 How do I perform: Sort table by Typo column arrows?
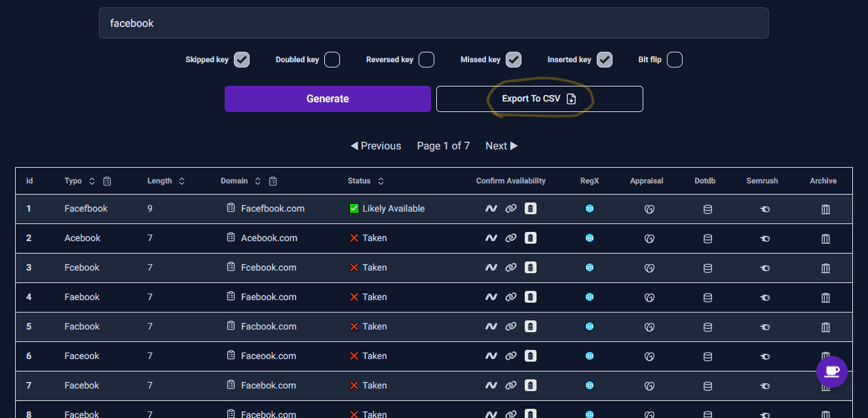[x=92, y=181]
